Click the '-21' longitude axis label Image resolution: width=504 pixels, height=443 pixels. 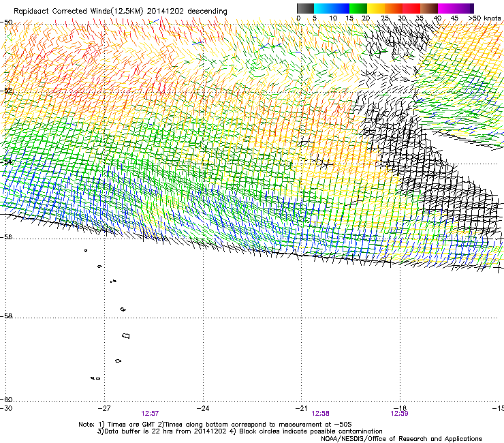pos(301,408)
